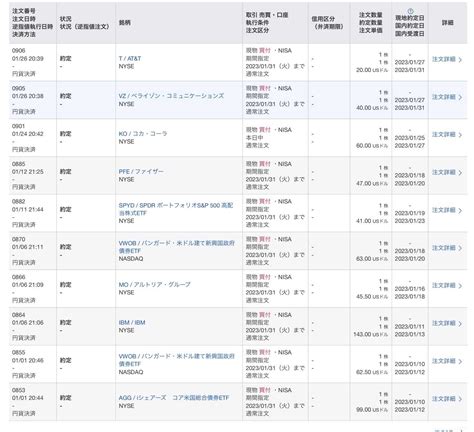Click the 20.00 USドル price for AT&T
The width and height of the screenshot is (474, 432).
(x=372, y=70)
